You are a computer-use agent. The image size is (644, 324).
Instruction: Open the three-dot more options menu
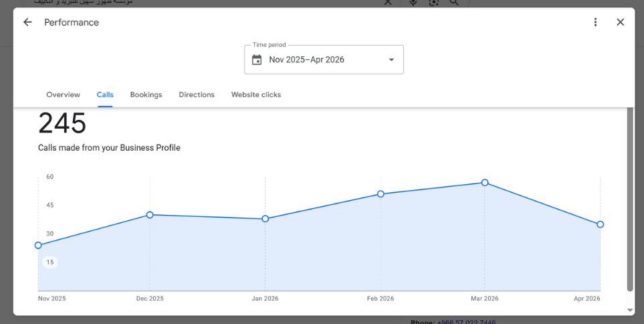(595, 22)
